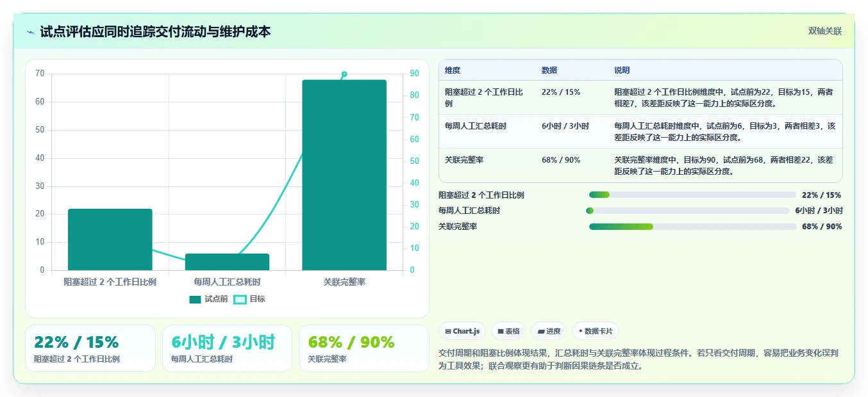This screenshot has height=397, width=868.
Task: Click the footer paragraph starting 交付周期和阻塞比例
Action: coord(638,360)
